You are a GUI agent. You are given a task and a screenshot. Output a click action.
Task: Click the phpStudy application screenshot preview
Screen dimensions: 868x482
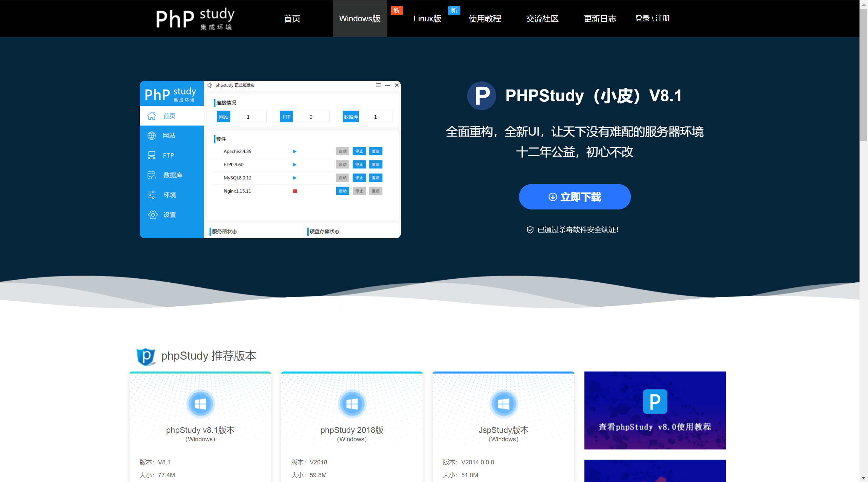(x=270, y=159)
